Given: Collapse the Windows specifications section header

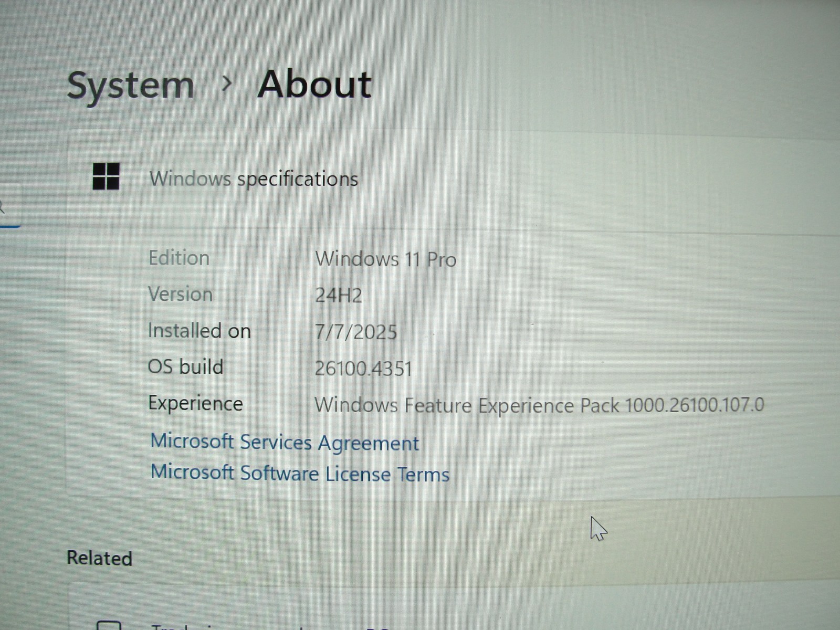Looking at the screenshot, I should (x=453, y=180).
